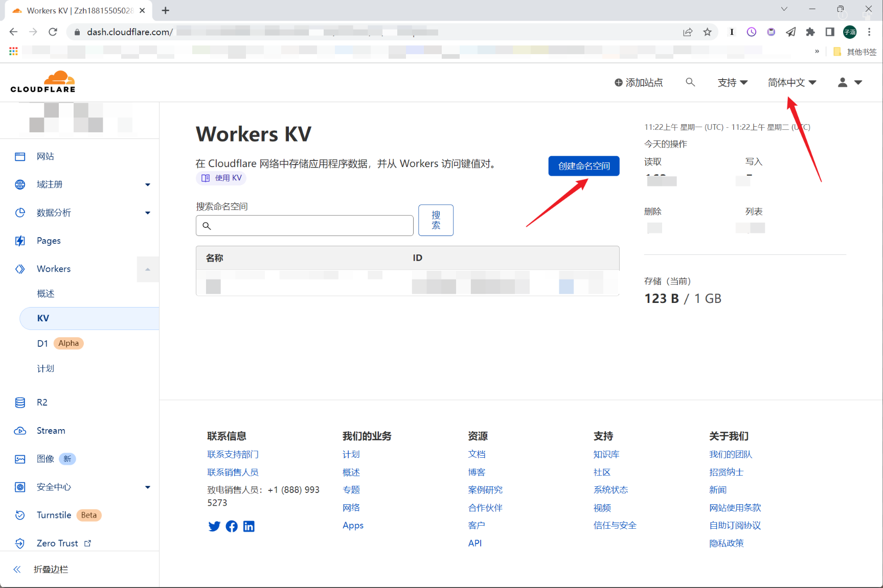This screenshot has width=883, height=588.
Task: Click the 安全中心 icon
Action: tap(20, 487)
